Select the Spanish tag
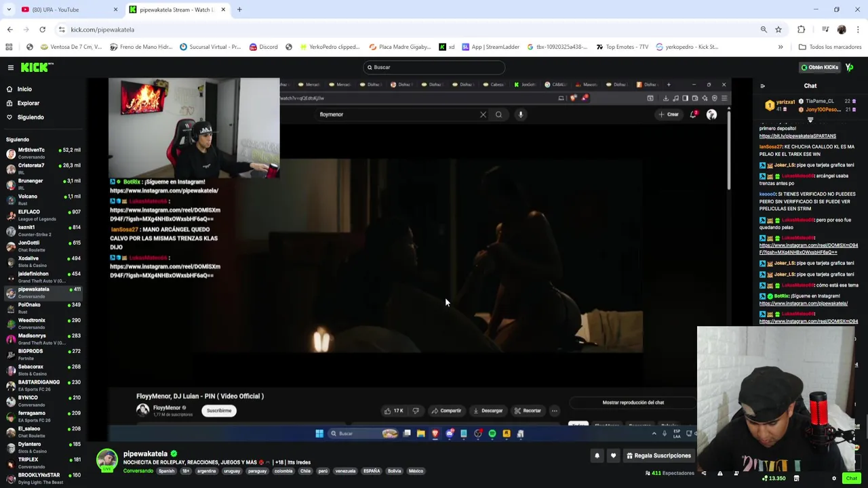The width and height of the screenshot is (868, 488). click(166, 471)
